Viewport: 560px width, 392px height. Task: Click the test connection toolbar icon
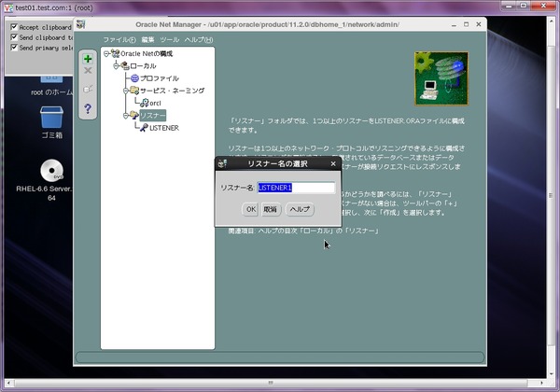click(88, 89)
